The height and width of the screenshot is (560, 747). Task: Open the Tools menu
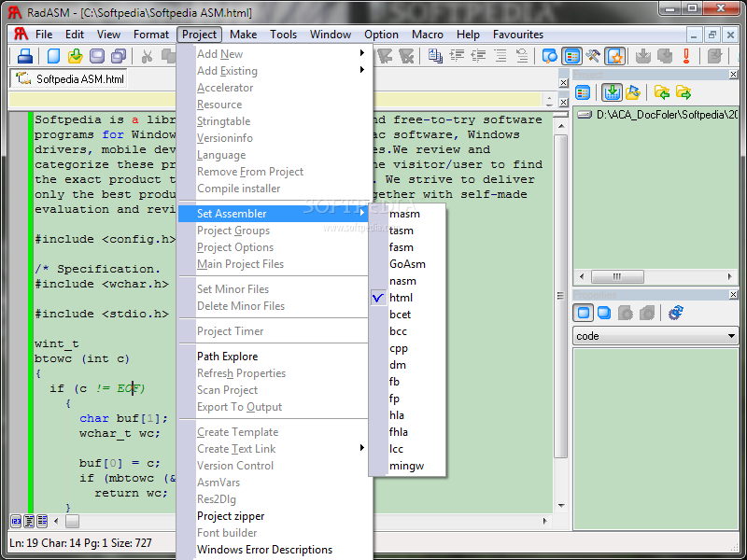pos(284,35)
